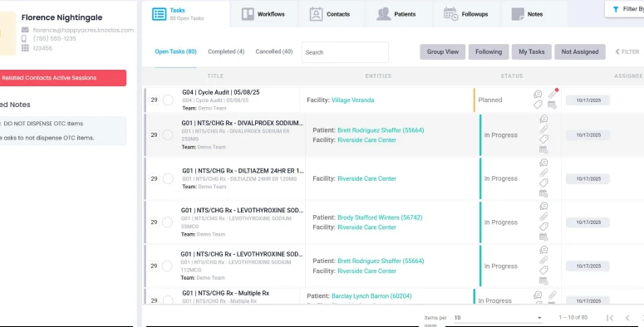
Task: Open the G04 | Cycle Audit | 05/08/25 task title
Action: 221,92
